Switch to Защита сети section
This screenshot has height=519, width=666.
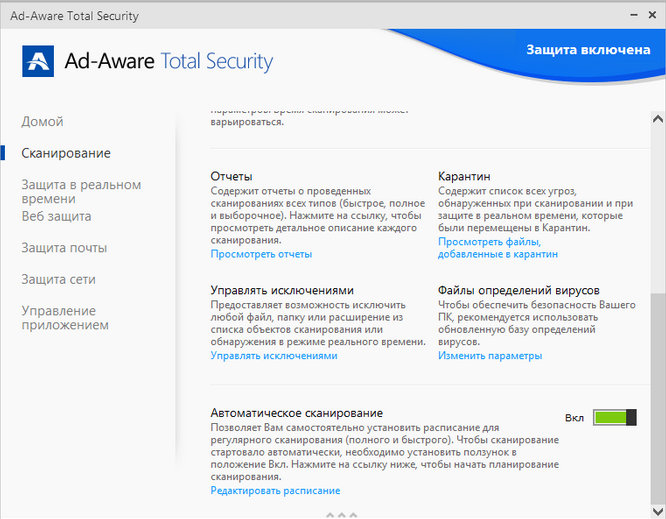[59, 279]
